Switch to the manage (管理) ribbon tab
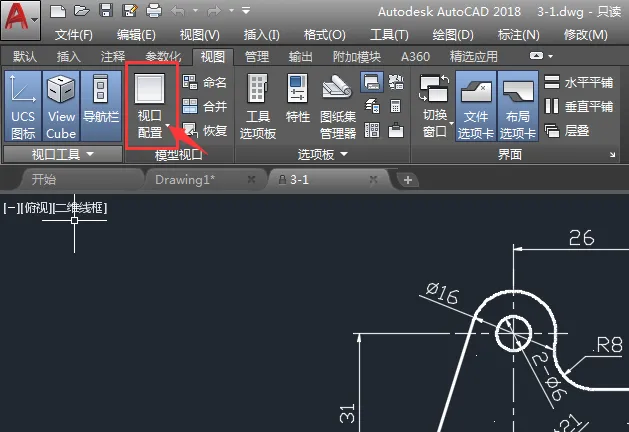The width and height of the screenshot is (629, 432). click(x=257, y=57)
